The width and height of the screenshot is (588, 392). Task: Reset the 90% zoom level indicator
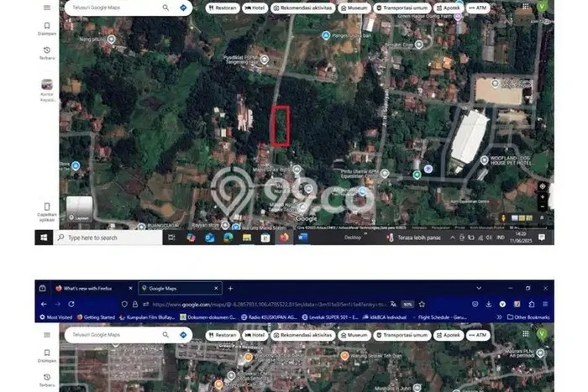(407, 305)
